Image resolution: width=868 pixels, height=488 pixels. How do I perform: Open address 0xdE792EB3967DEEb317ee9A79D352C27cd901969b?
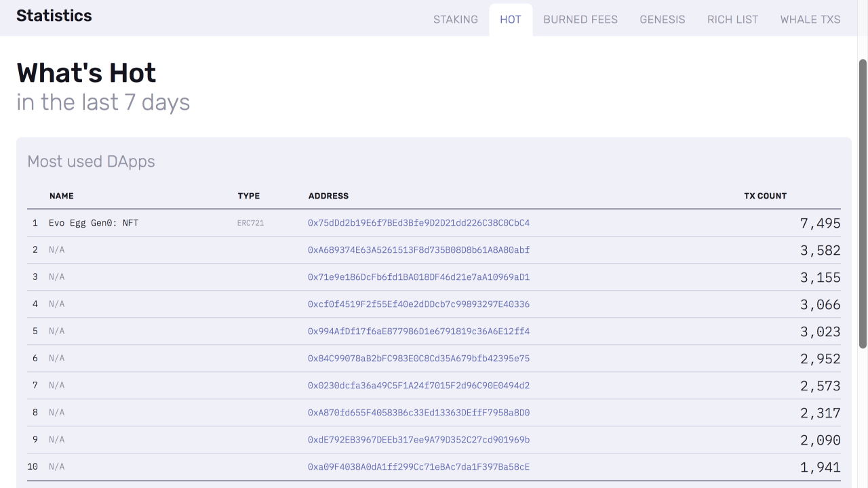coord(419,440)
